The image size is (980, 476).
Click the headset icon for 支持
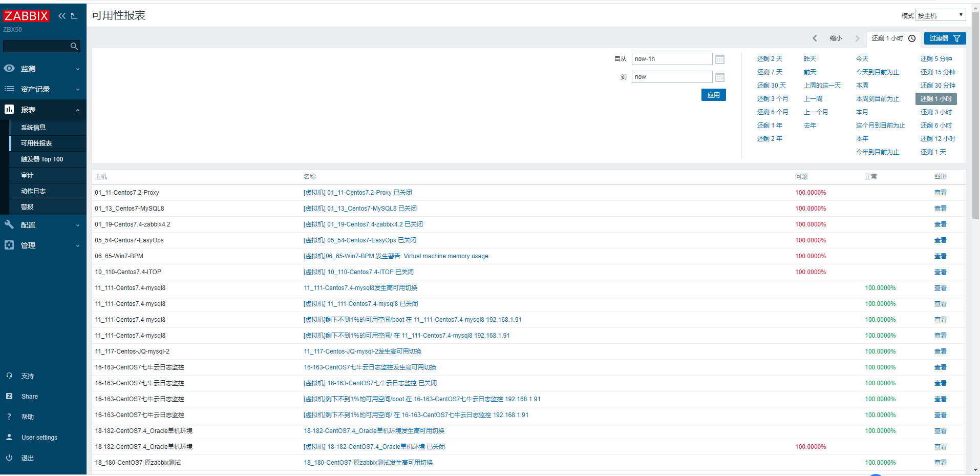[9, 376]
